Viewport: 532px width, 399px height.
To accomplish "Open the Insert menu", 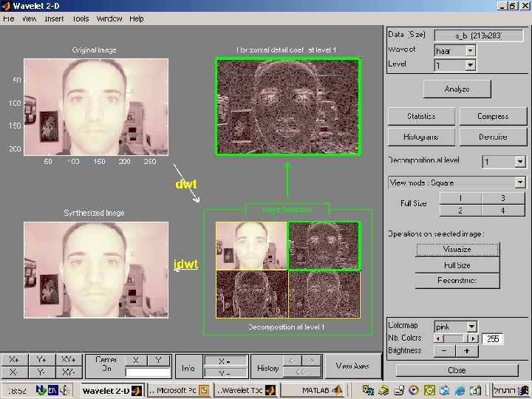I will point(54,18).
